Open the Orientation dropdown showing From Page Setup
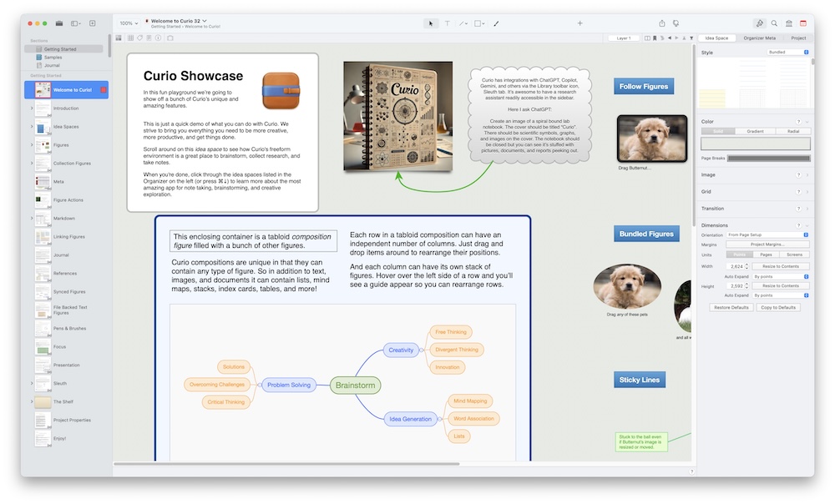This screenshot has width=835, height=504. [x=767, y=235]
